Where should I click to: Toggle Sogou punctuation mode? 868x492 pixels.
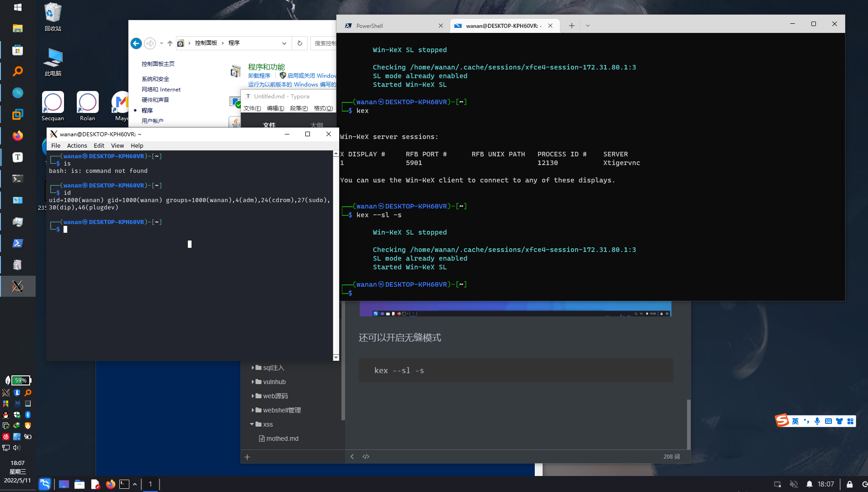pyautogui.click(x=806, y=421)
